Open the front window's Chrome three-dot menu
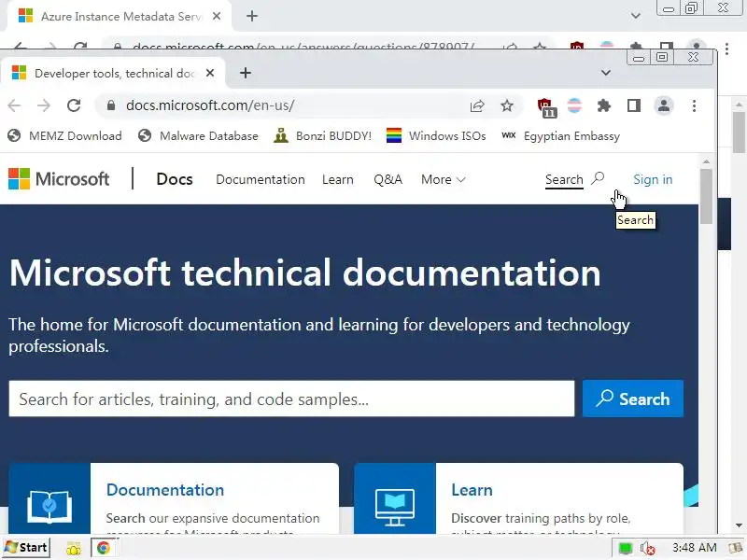The width and height of the screenshot is (747, 560). 694,105
